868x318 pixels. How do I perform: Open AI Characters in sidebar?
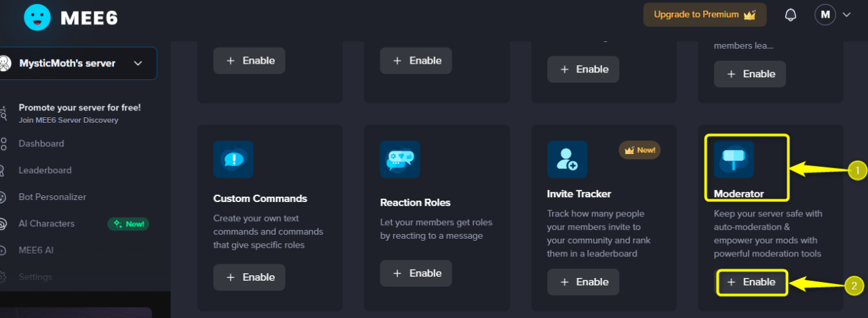47,224
